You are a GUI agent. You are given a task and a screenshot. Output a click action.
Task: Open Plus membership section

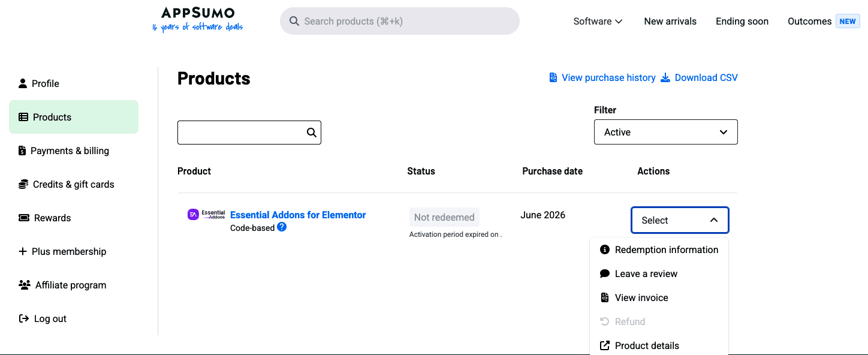point(74,251)
